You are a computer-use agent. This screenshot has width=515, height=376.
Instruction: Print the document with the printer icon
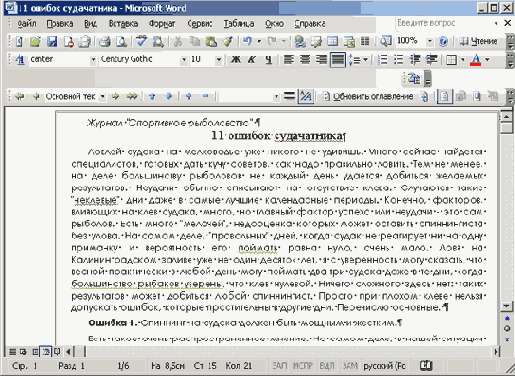(x=105, y=41)
